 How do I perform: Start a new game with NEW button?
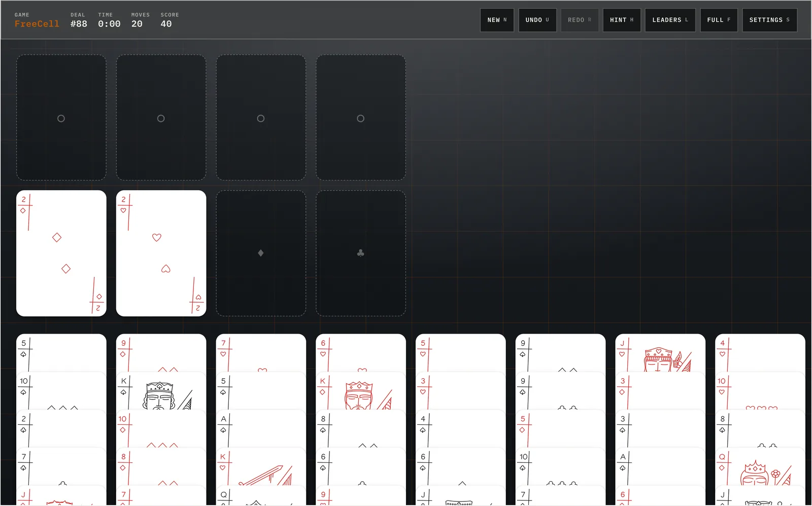coord(497,20)
